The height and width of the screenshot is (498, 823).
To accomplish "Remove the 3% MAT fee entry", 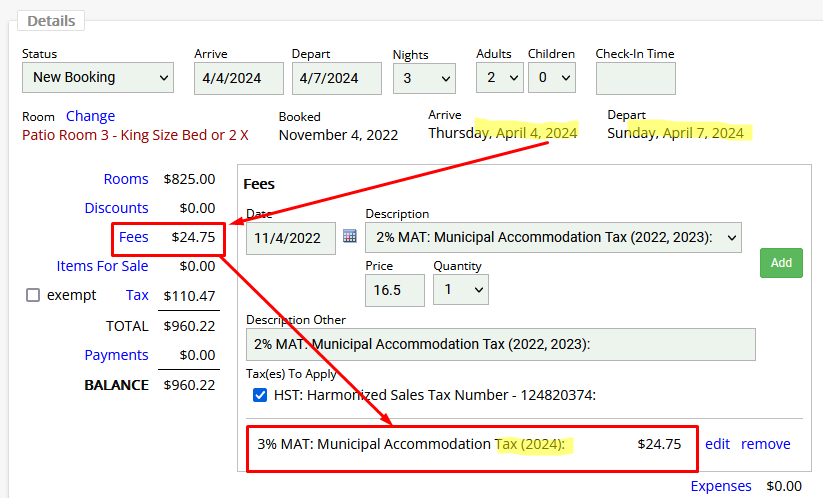I will pyautogui.click(x=765, y=444).
